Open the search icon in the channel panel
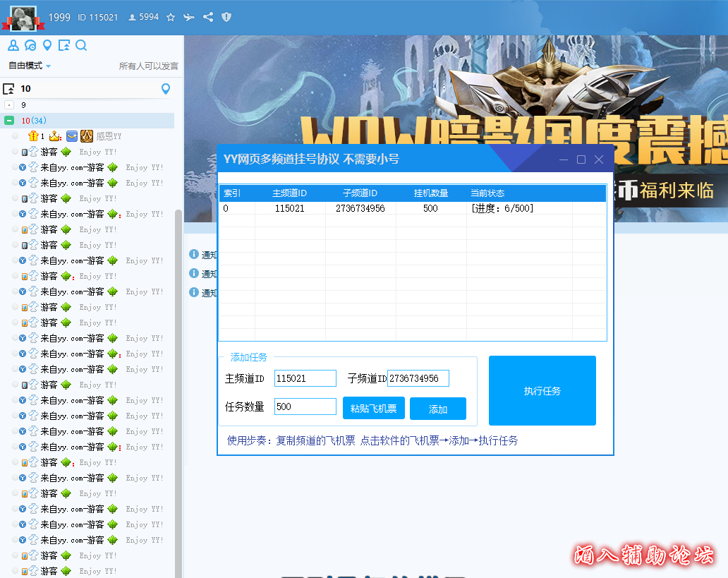Viewport: 728px width, 578px height. pyautogui.click(x=80, y=44)
